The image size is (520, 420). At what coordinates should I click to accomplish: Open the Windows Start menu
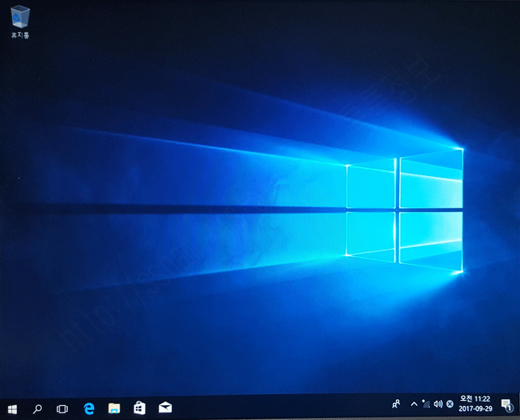13,410
